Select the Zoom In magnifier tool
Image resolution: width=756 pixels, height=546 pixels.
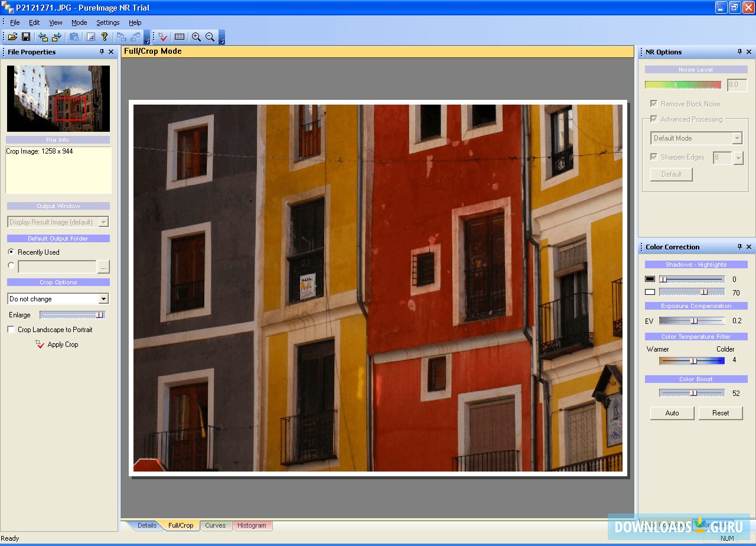(x=197, y=37)
